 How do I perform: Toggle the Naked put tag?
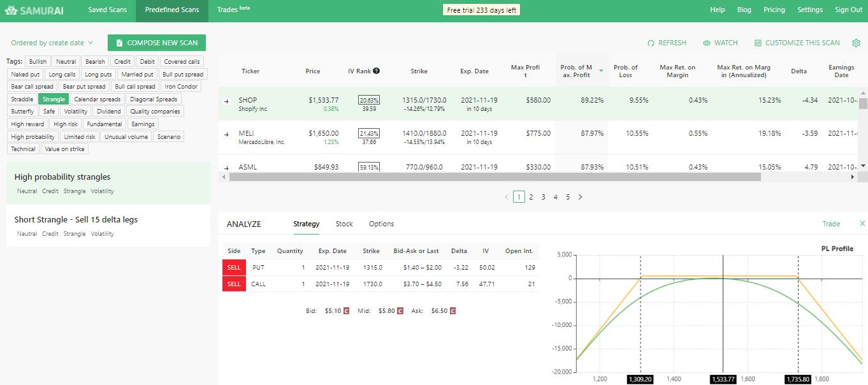[25, 75]
